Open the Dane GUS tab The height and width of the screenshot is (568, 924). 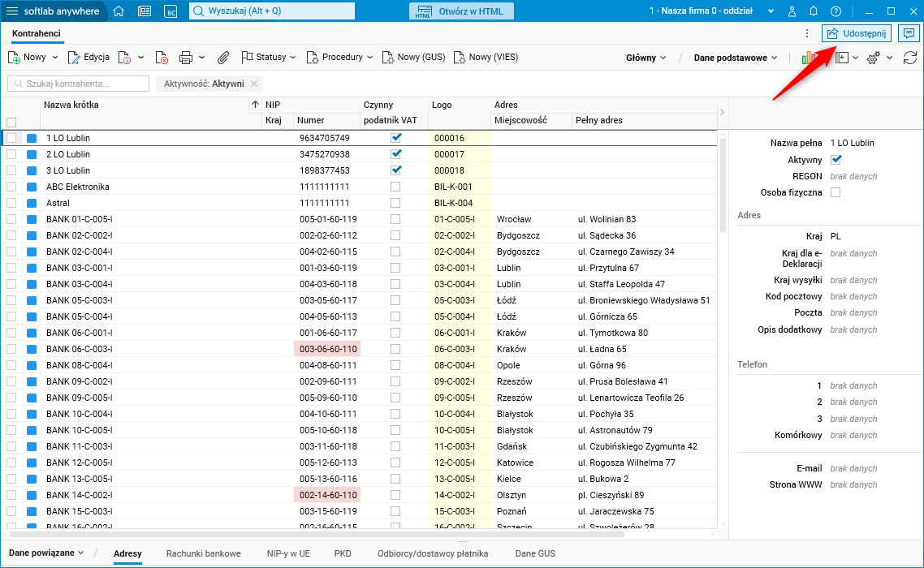[x=535, y=553]
